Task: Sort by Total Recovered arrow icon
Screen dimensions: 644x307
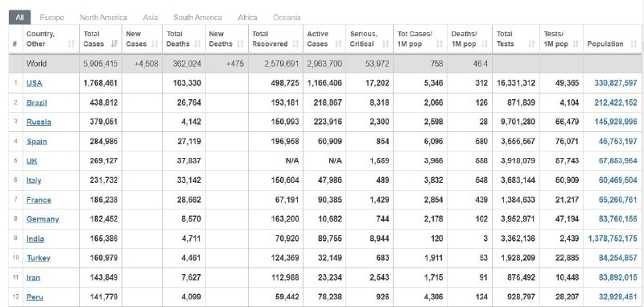Action: point(295,44)
